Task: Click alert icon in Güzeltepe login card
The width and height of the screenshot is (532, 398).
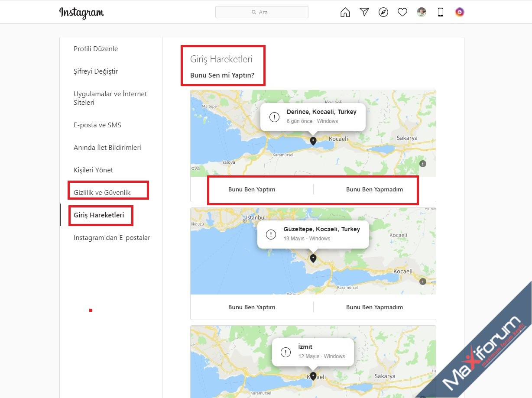Action: pyautogui.click(x=271, y=235)
